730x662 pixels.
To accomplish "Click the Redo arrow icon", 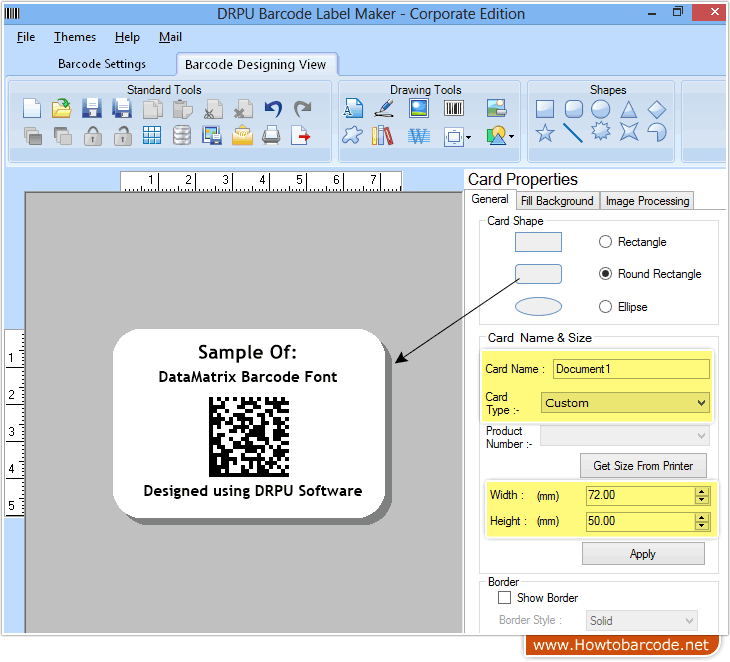I will [302, 109].
